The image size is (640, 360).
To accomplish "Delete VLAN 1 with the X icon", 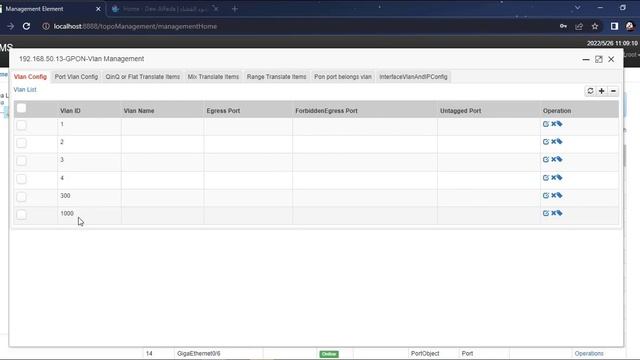I will (553, 124).
